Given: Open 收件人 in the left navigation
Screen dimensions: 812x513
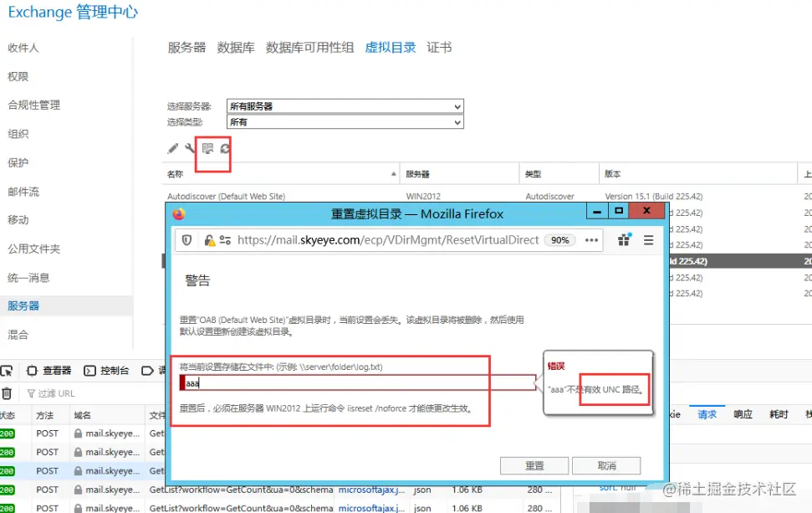Looking at the screenshot, I should 23,48.
